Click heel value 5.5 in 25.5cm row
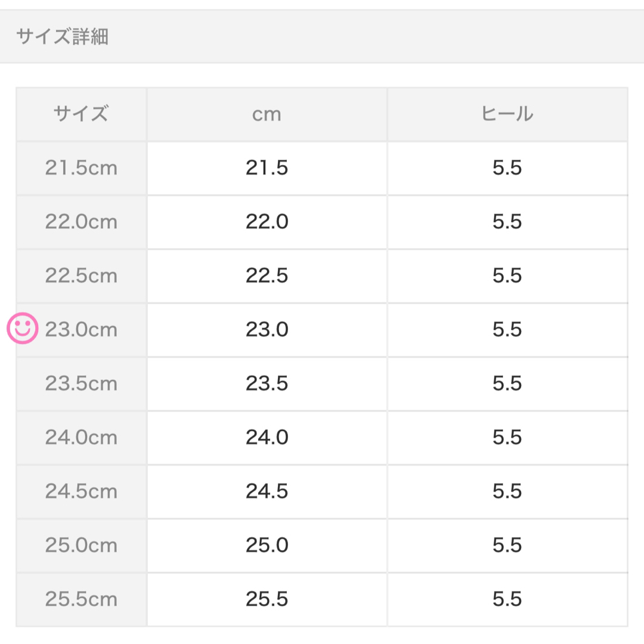 pos(507,599)
